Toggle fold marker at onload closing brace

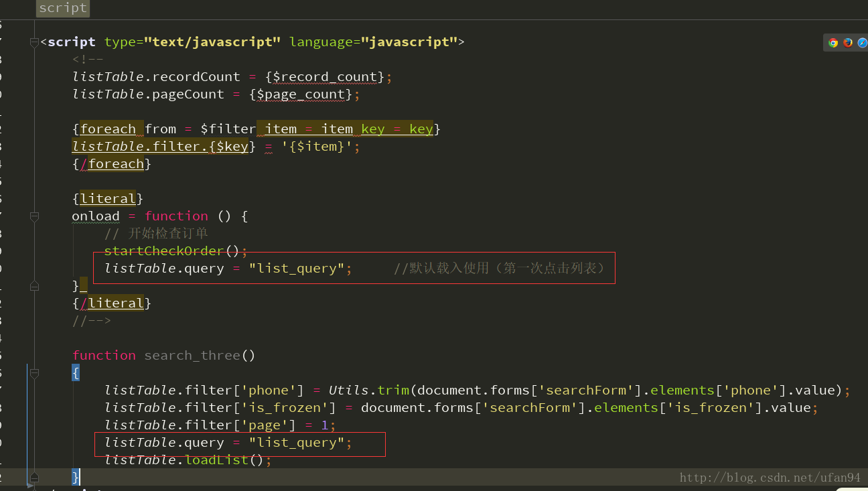pos(33,287)
